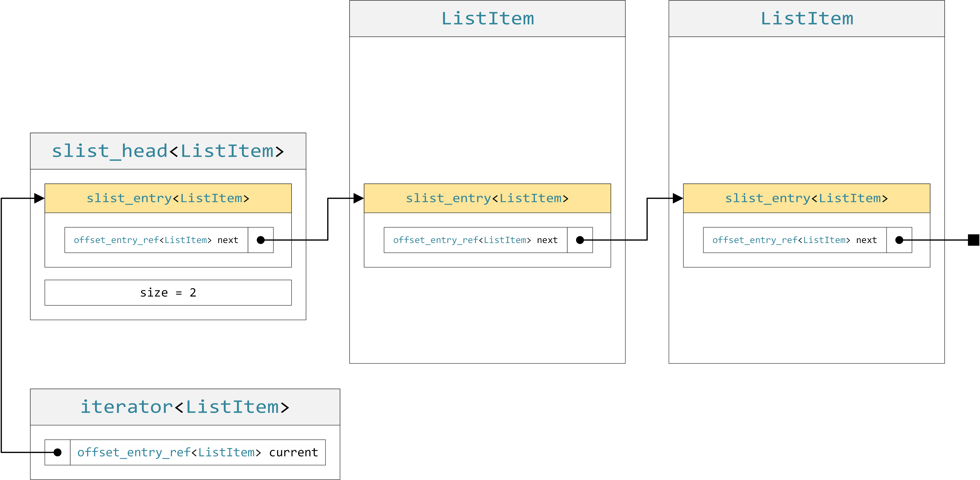
Task: Click the pointer dot in second ListItem's next
Action: point(900,240)
